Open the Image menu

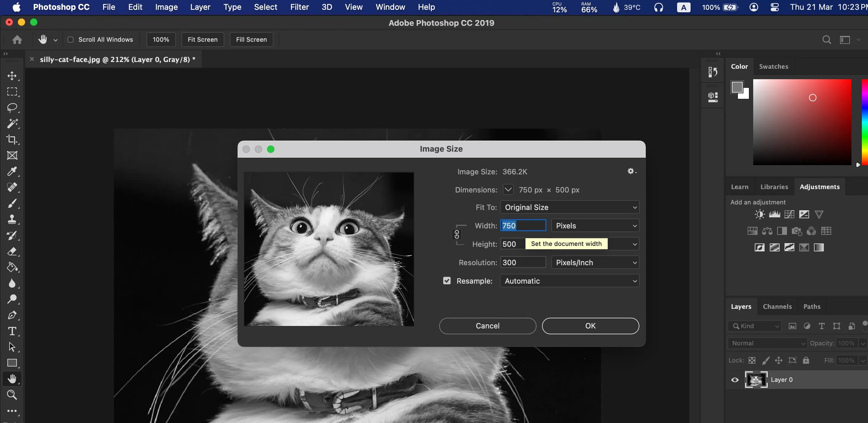point(166,7)
